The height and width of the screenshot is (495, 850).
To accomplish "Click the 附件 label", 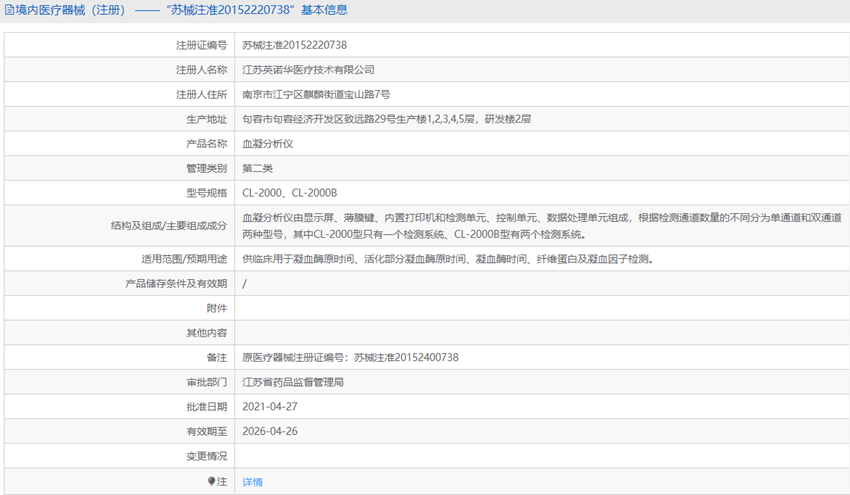I will pos(217,308).
